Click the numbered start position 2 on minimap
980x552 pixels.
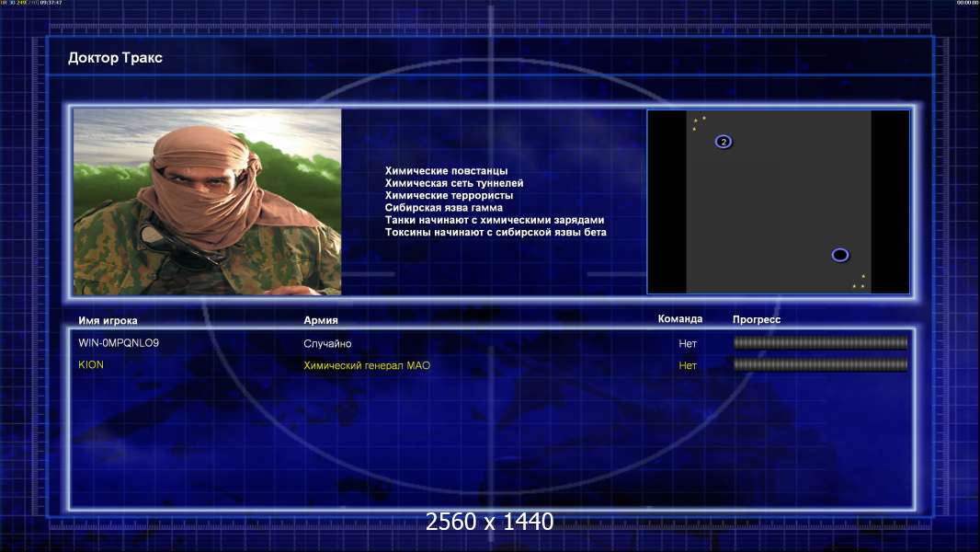pos(724,142)
